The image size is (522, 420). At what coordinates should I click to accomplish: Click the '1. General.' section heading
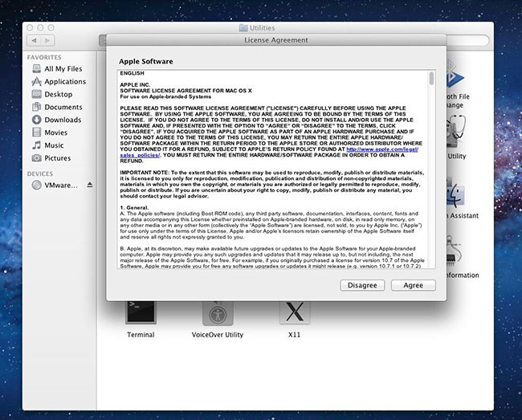(134, 208)
